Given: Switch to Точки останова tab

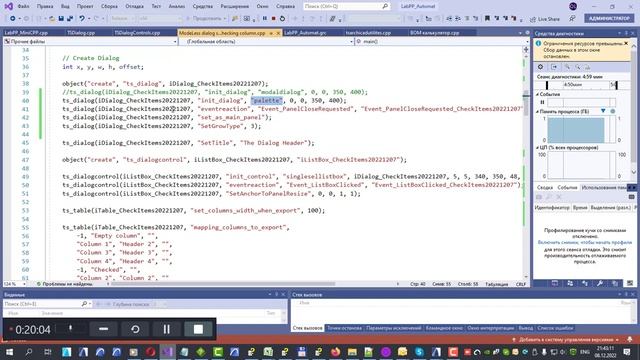Looking at the screenshot, I should click(x=344, y=328).
